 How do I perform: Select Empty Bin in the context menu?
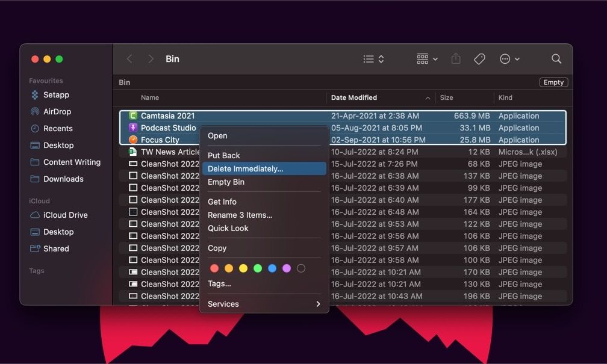coord(264,182)
